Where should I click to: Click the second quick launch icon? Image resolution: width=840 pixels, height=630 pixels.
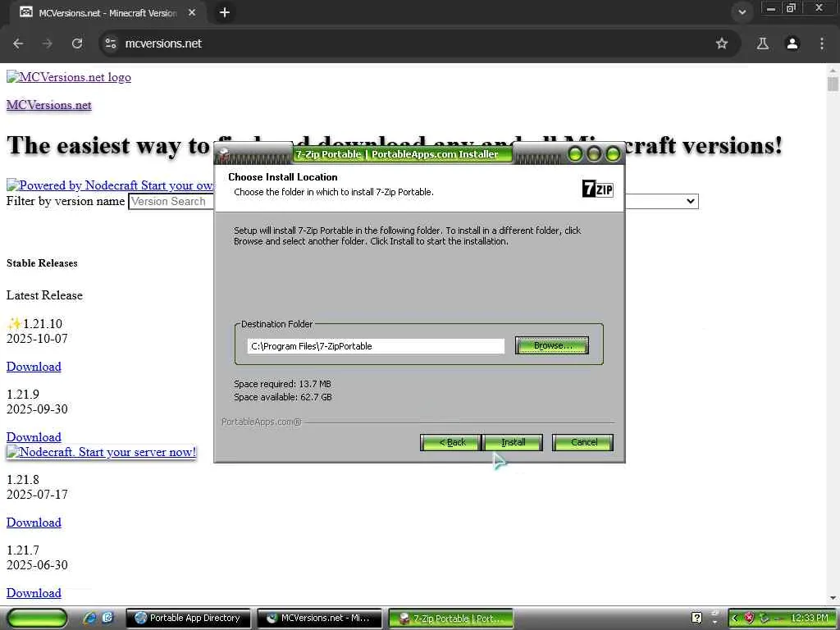[x=107, y=619]
